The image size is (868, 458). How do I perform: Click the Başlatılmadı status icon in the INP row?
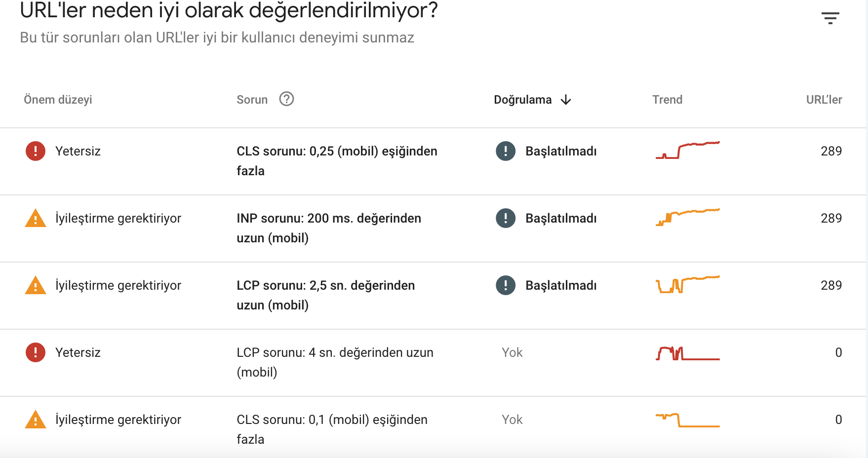point(506,218)
